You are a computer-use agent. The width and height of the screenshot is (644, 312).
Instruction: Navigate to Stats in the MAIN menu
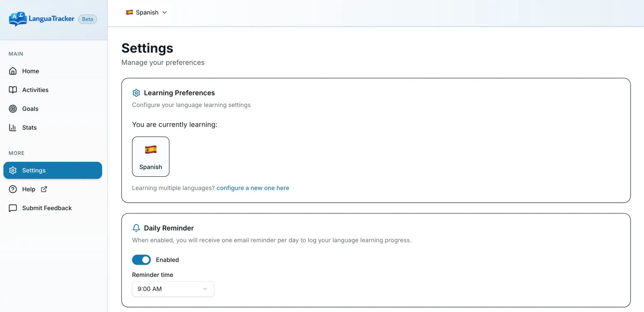[29, 127]
